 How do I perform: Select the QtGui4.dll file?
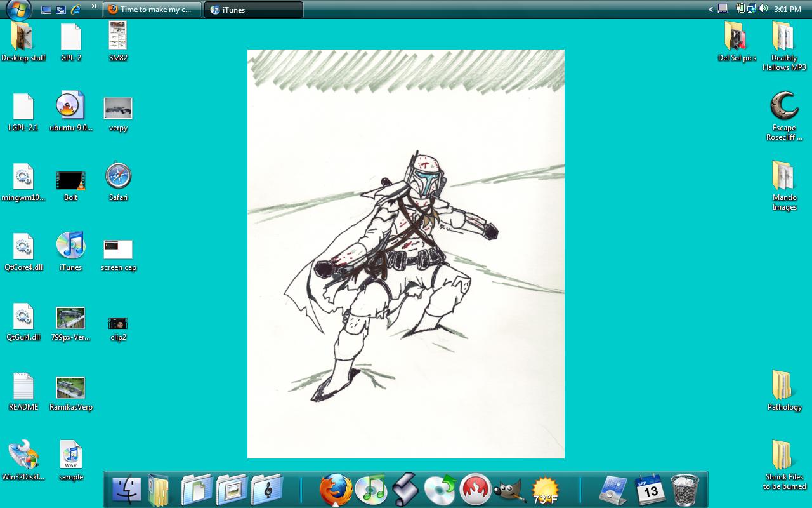(23, 322)
